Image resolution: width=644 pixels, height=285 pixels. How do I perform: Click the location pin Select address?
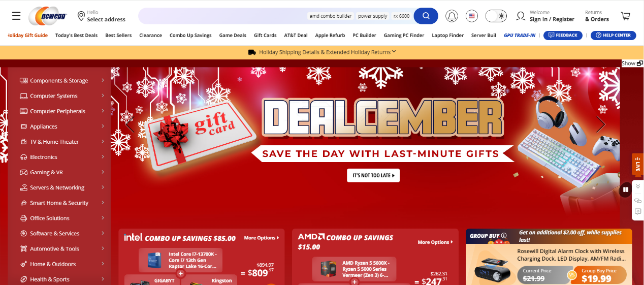pos(102,16)
